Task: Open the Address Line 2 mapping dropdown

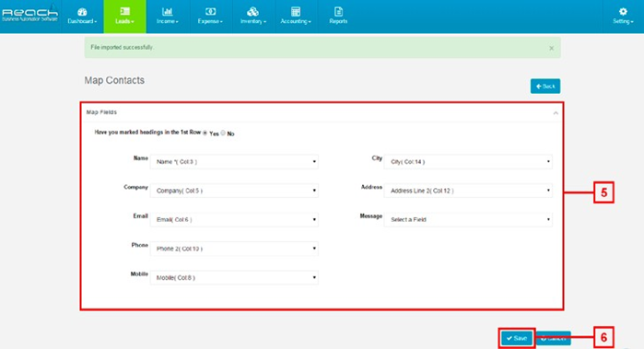Action: [468, 191]
